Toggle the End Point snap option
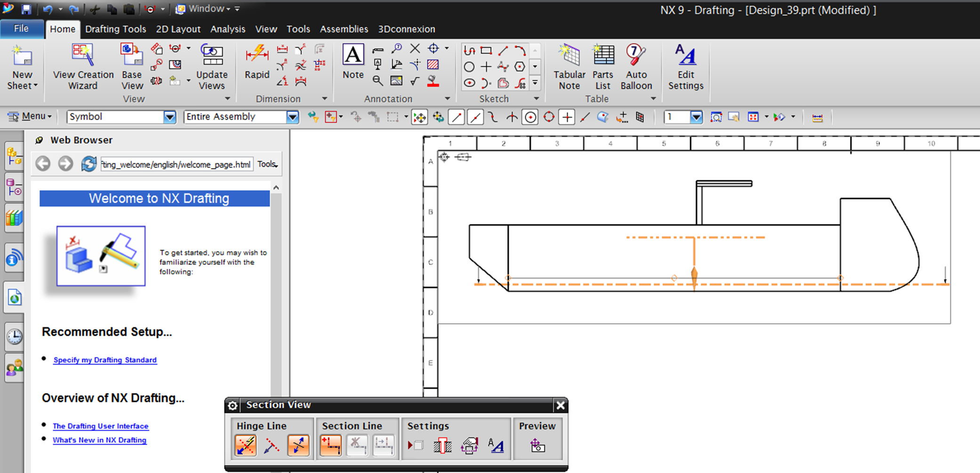980x473 pixels. click(456, 117)
